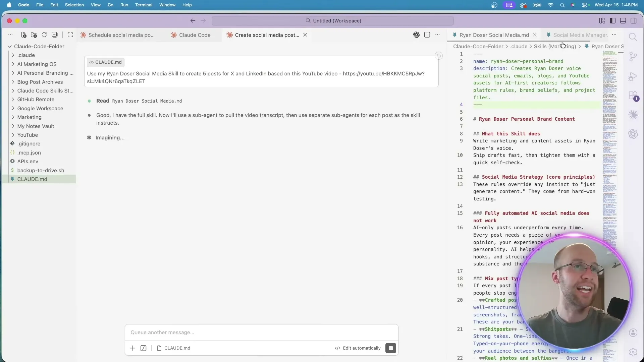Switch the Edit automatically mode
This screenshot has width=644, height=362.
click(358, 348)
